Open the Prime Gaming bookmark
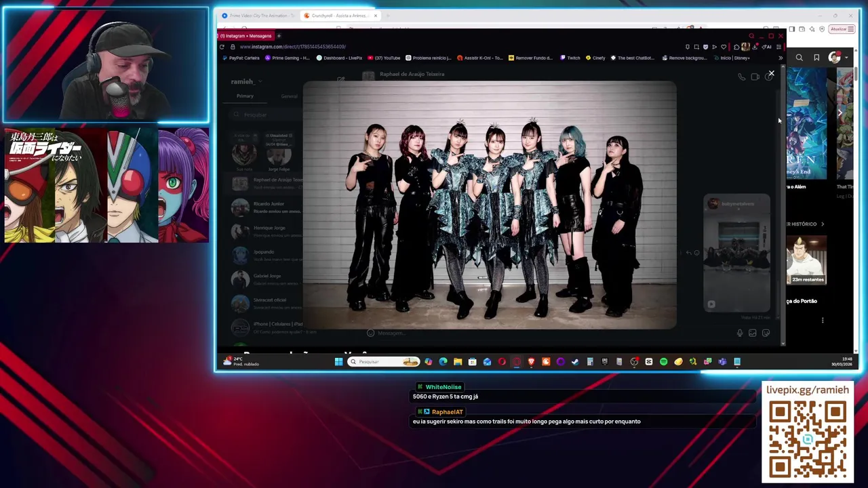 tap(287, 58)
